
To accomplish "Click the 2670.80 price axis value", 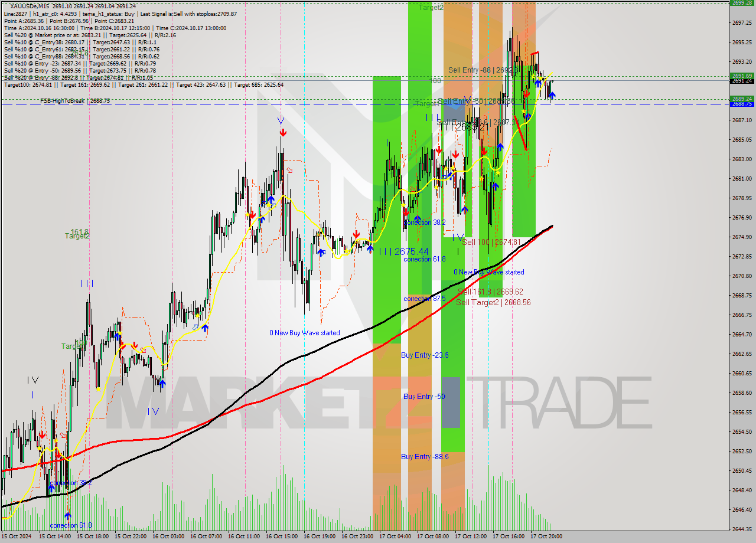I will [x=742, y=276].
